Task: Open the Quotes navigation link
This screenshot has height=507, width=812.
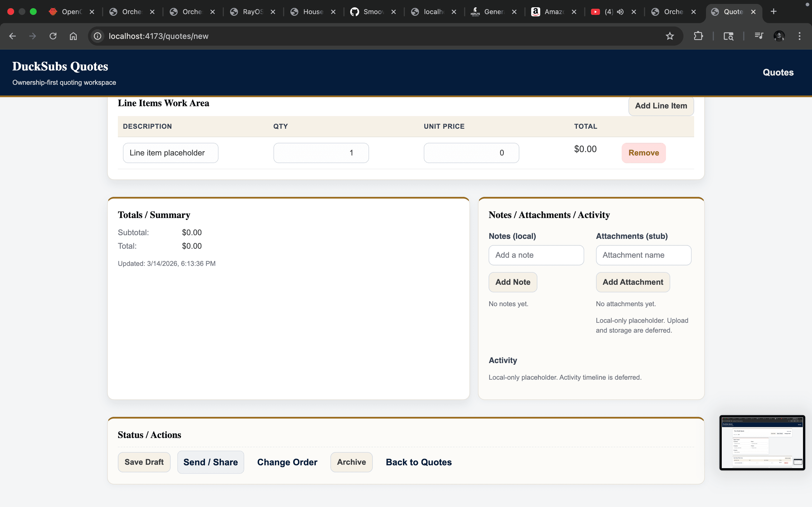Action: click(778, 72)
